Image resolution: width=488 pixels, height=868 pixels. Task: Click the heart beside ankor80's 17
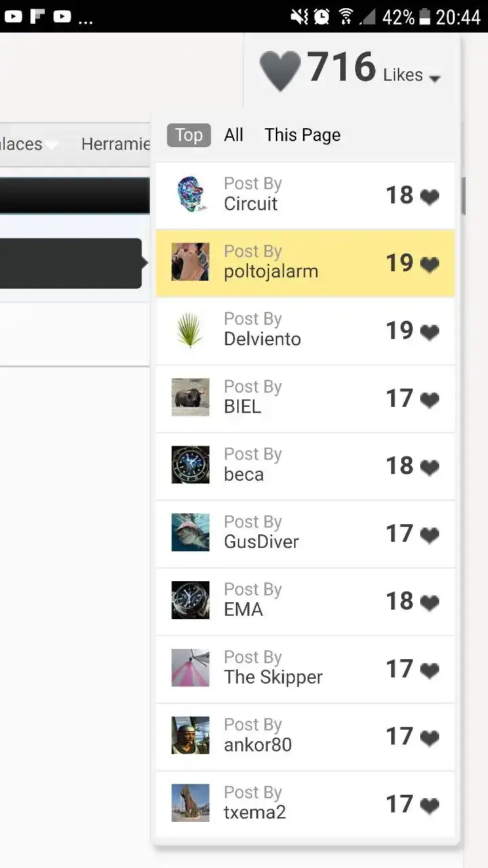(x=430, y=738)
